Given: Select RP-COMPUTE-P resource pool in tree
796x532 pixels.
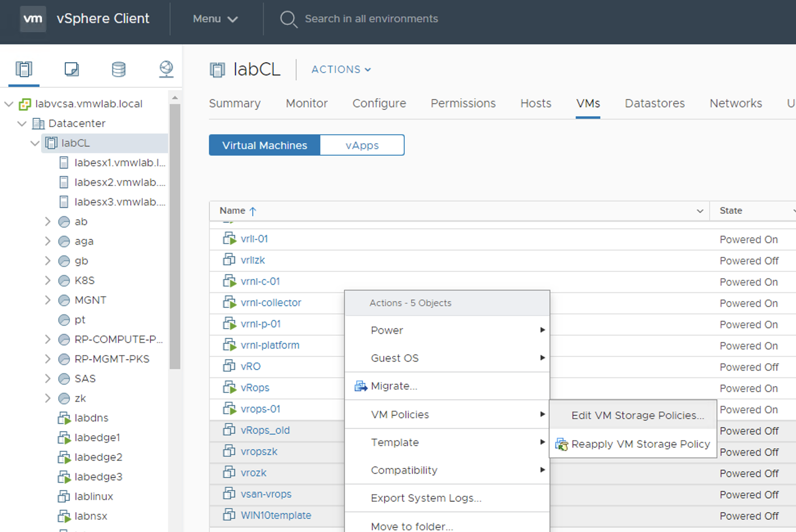Looking at the screenshot, I should pos(118,339).
